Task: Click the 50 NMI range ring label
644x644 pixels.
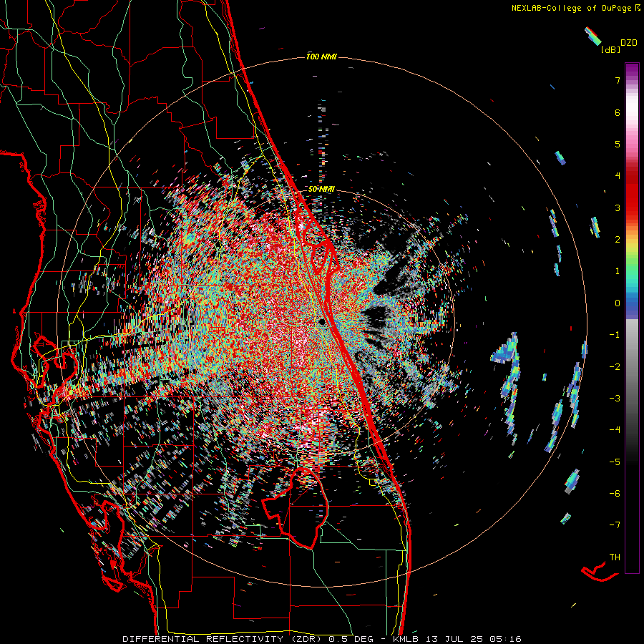Action: point(321,190)
